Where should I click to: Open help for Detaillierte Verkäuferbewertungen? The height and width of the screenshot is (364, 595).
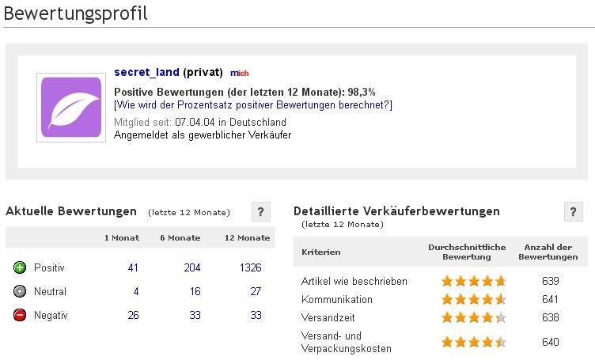tap(574, 212)
